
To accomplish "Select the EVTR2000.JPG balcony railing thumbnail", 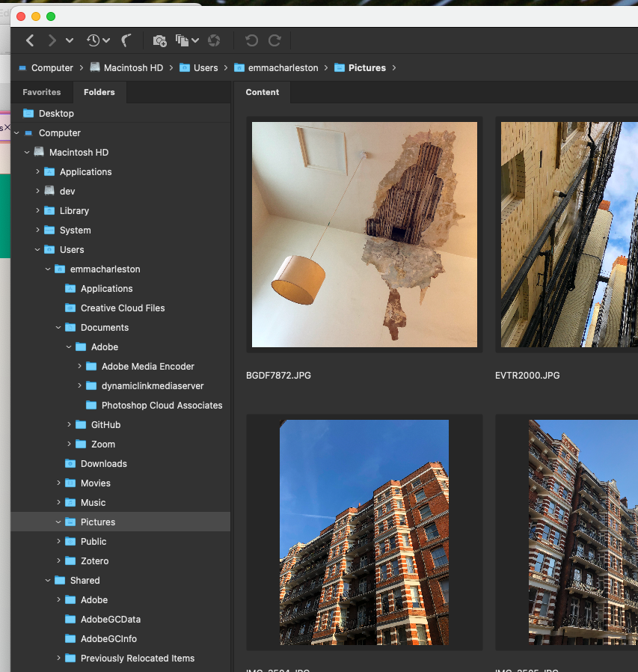I will click(569, 234).
